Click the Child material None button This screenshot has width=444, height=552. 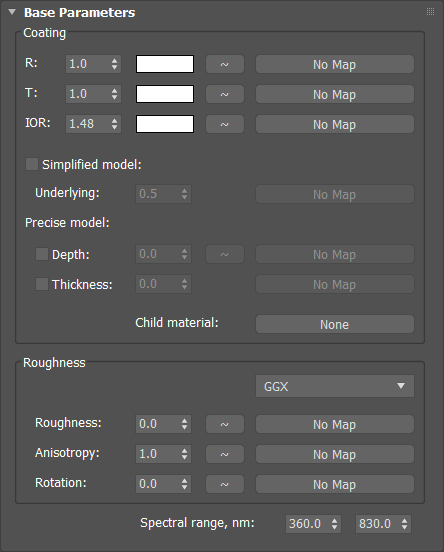(335, 324)
